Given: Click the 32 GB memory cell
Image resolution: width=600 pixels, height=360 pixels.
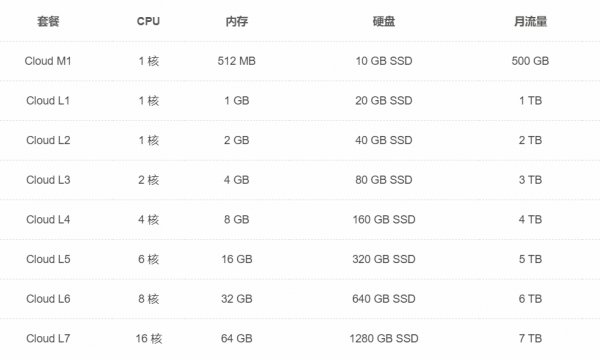Looking at the screenshot, I should [x=237, y=299].
